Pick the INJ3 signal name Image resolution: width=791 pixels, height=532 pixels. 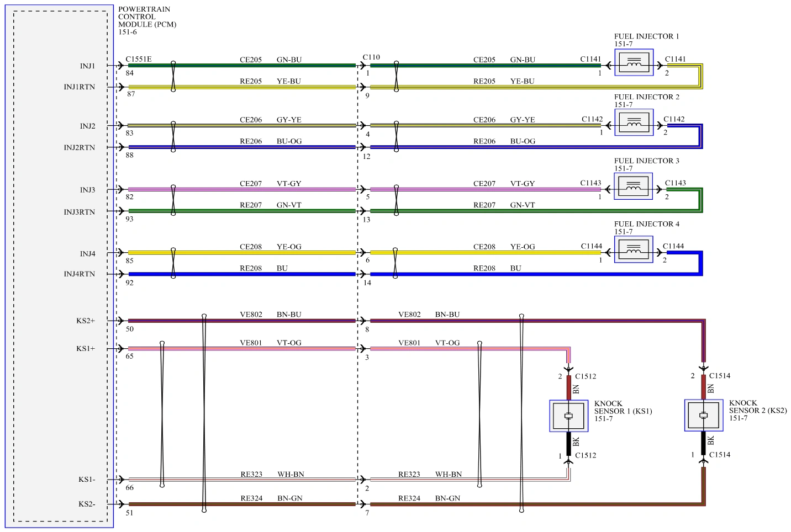(87, 190)
